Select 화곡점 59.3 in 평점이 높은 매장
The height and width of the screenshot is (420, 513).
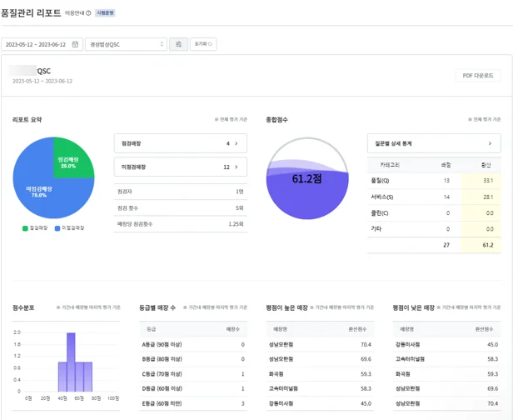(x=320, y=374)
